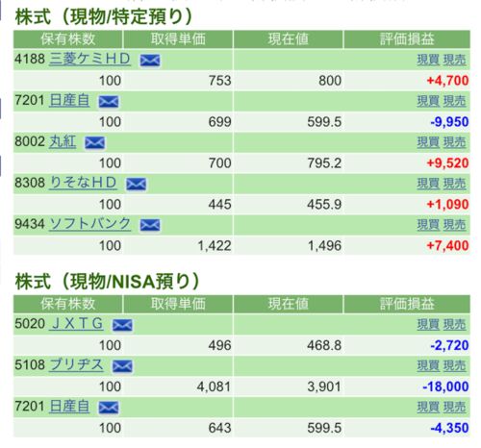Viewport: 481px width, 448px height.
Task: Click mail icon beside 日産自 in NISA預り section
Action: click(x=109, y=408)
